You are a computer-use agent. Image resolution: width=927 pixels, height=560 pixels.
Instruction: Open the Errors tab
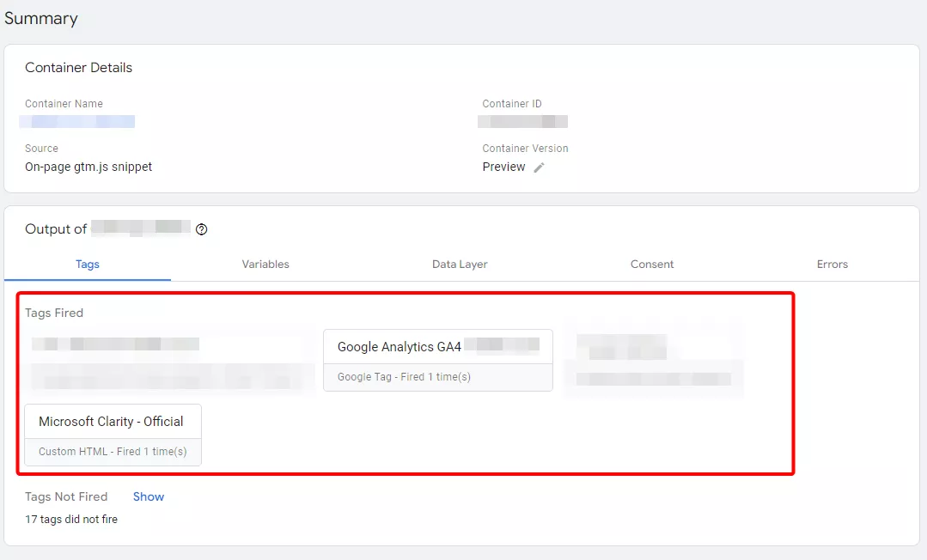click(832, 265)
